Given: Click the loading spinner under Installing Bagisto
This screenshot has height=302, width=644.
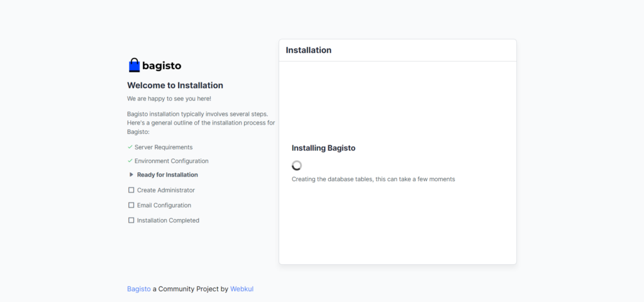Looking at the screenshot, I should [x=297, y=165].
